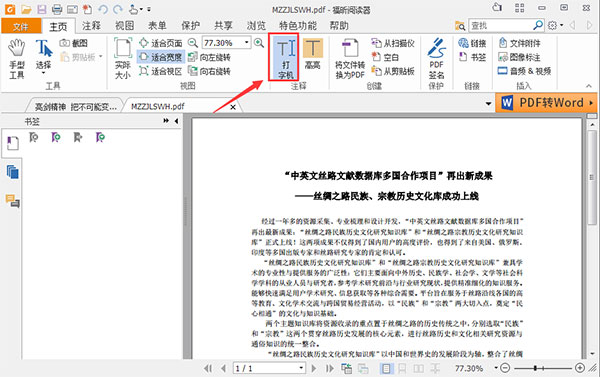Click the PDF转Word button
Viewport: 600px width, 377px height.
(546, 103)
